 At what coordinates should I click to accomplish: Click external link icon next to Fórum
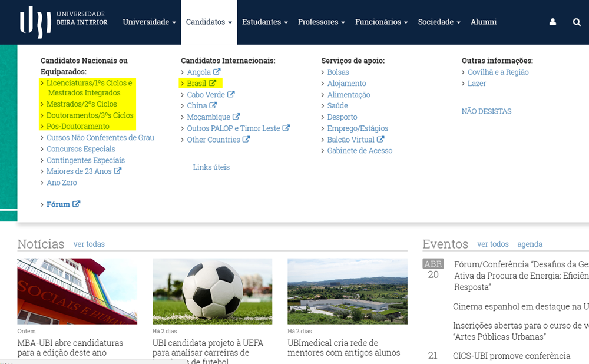click(76, 204)
